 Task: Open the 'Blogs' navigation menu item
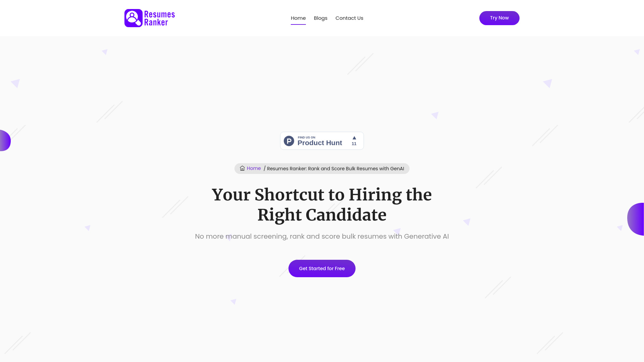click(321, 18)
